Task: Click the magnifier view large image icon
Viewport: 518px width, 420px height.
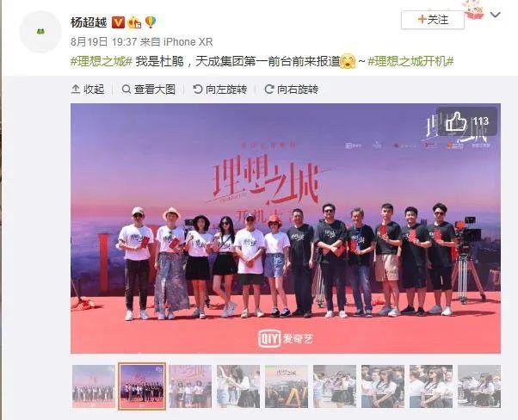Action: 126,90
